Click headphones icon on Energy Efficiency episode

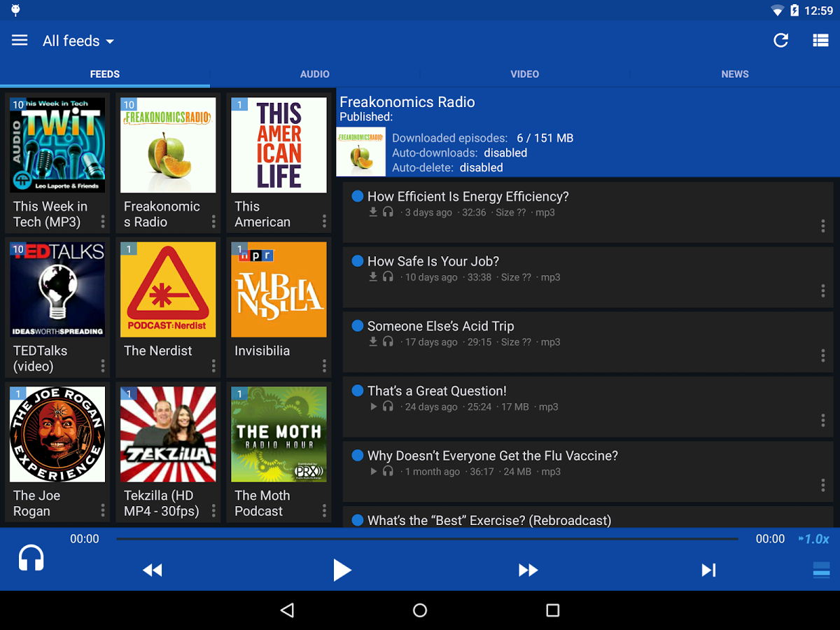coord(388,211)
